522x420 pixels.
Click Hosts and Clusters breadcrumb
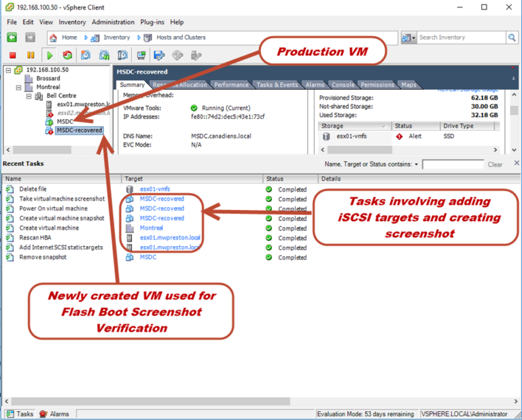tap(181, 37)
